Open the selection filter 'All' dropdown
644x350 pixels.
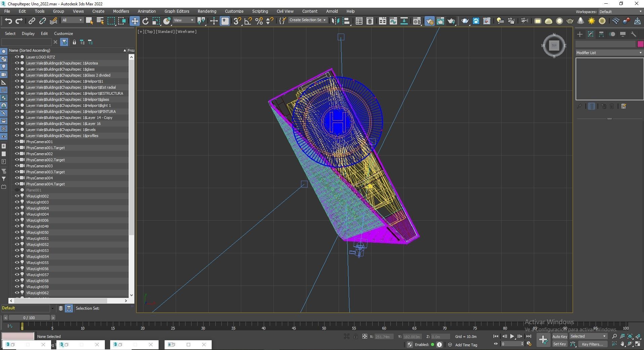[x=72, y=20]
